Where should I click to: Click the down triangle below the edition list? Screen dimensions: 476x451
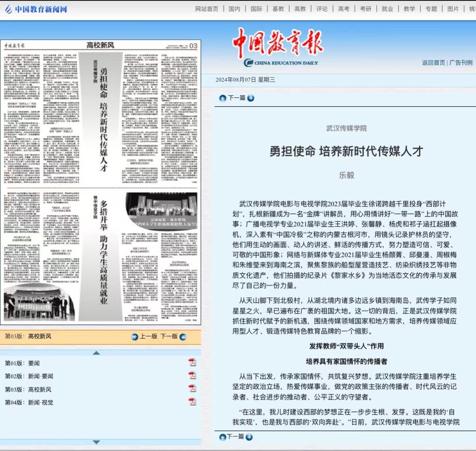pos(96,442)
